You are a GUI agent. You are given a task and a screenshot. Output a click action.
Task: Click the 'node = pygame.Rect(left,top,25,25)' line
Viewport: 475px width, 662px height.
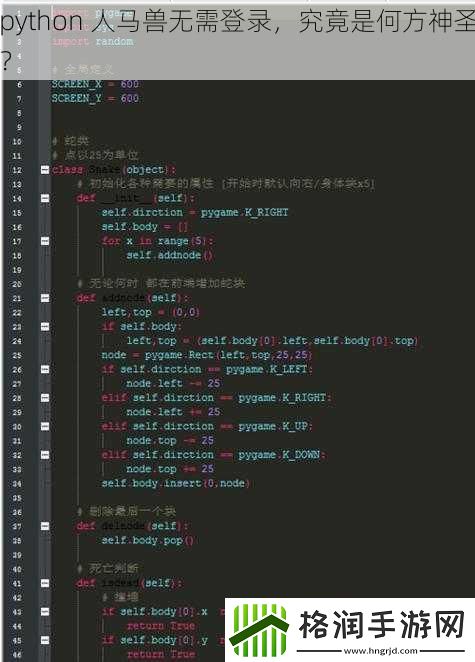[x=207, y=355]
